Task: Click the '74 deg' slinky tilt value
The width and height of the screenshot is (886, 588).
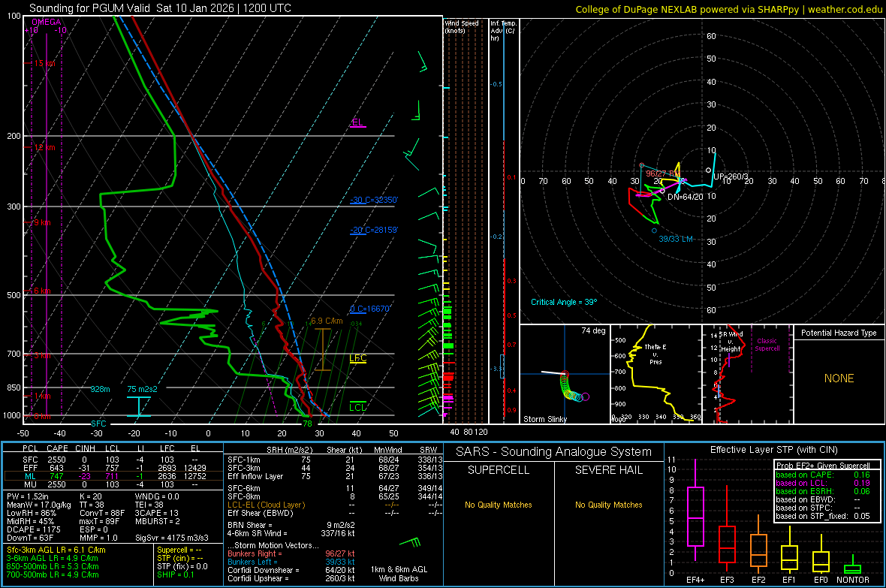Action: [593, 330]
